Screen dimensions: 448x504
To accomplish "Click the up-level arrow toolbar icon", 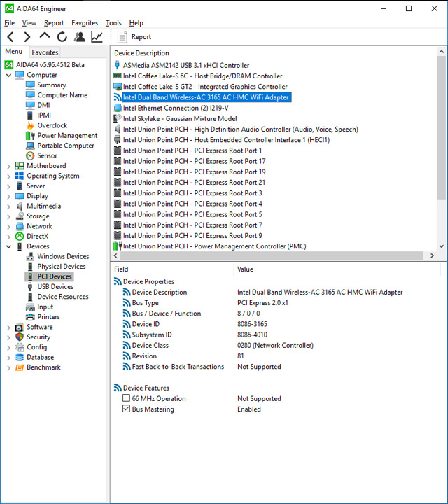I will [x=45, y=36].
